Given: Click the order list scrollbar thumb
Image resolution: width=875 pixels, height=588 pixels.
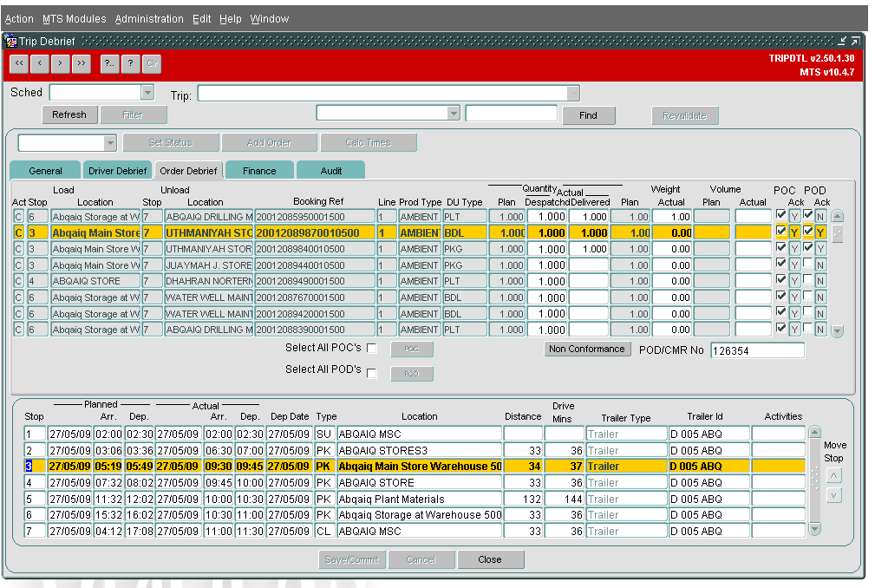Looking at the screenshot, I should pyautogui.click(x=837, y=234).
